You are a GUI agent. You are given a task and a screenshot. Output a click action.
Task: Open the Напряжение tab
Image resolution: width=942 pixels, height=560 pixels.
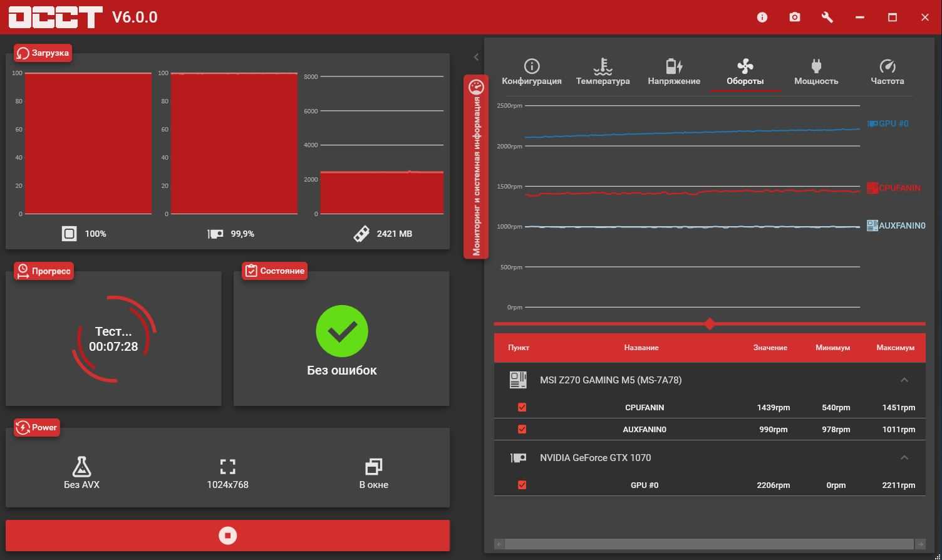(674, 72)
